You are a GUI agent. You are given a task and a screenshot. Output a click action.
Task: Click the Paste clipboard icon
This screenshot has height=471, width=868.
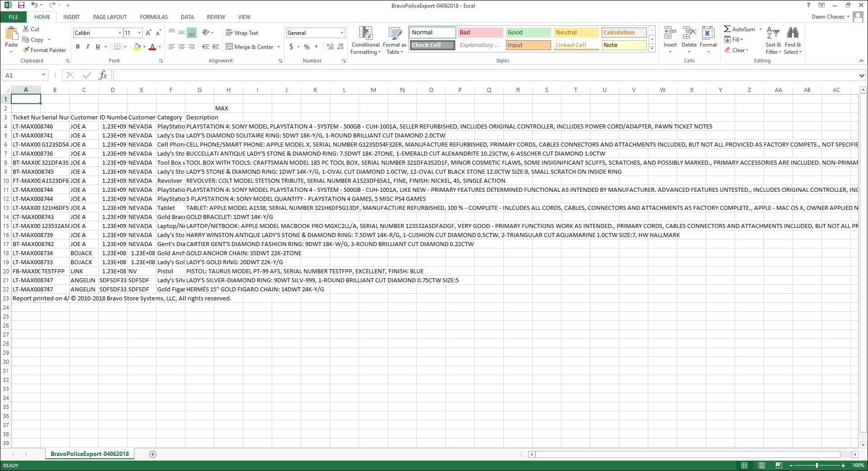[11, 33]
